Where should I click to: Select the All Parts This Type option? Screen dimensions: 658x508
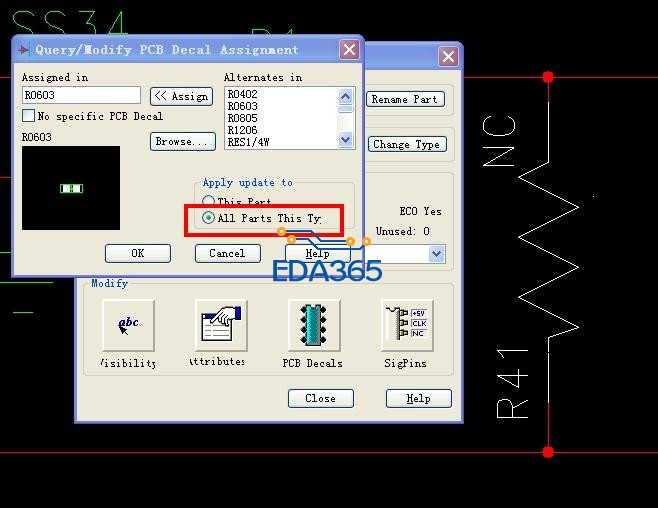pos(208,218)
